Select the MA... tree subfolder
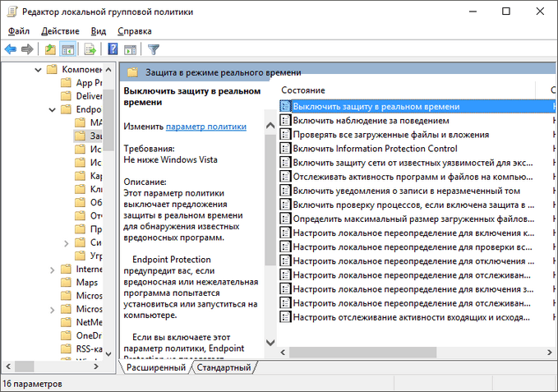 89,122
